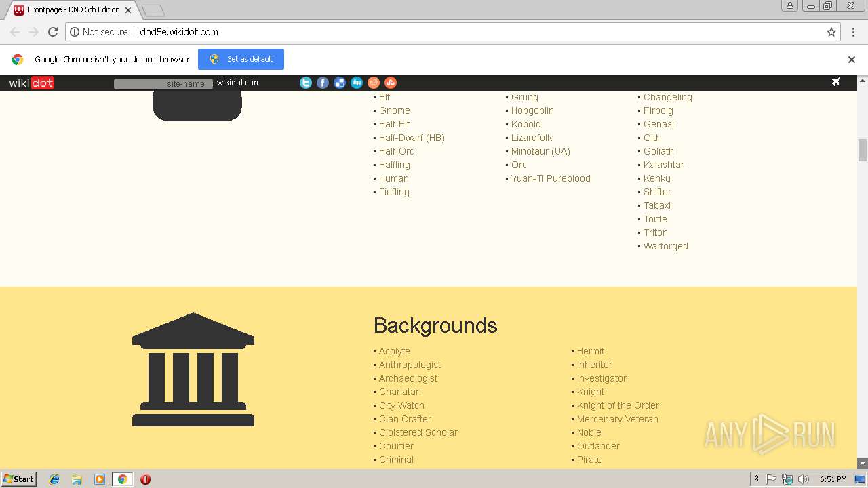The width and height of the screenshot is (868, 488).
Task: View site info for Not secure
Action: point(99,32)
